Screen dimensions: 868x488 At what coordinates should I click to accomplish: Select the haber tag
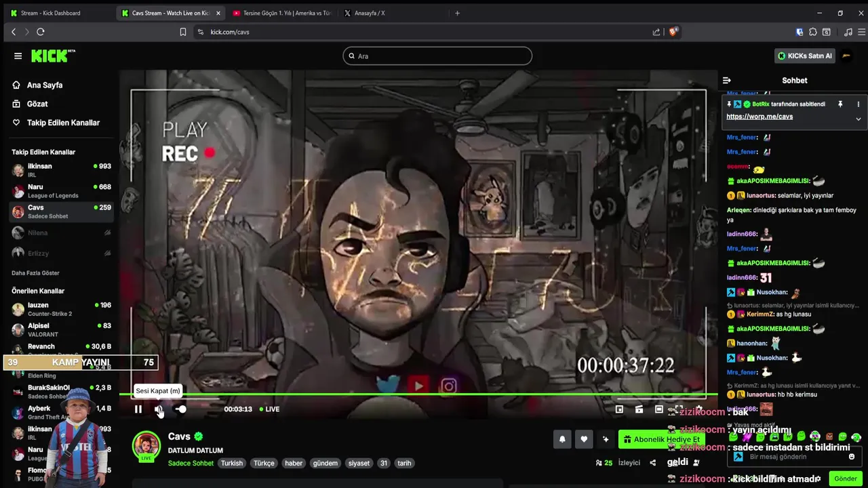[x=294, y=464]
